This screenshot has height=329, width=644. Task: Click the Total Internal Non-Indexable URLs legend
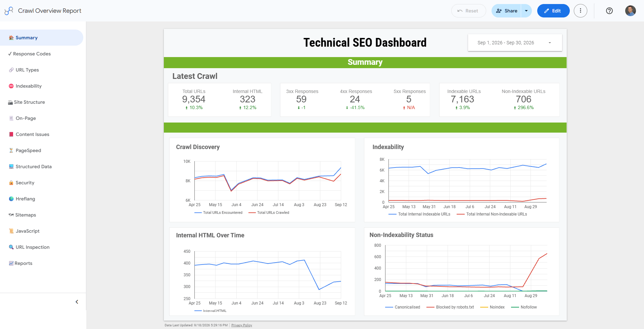(x=492, y=214)
